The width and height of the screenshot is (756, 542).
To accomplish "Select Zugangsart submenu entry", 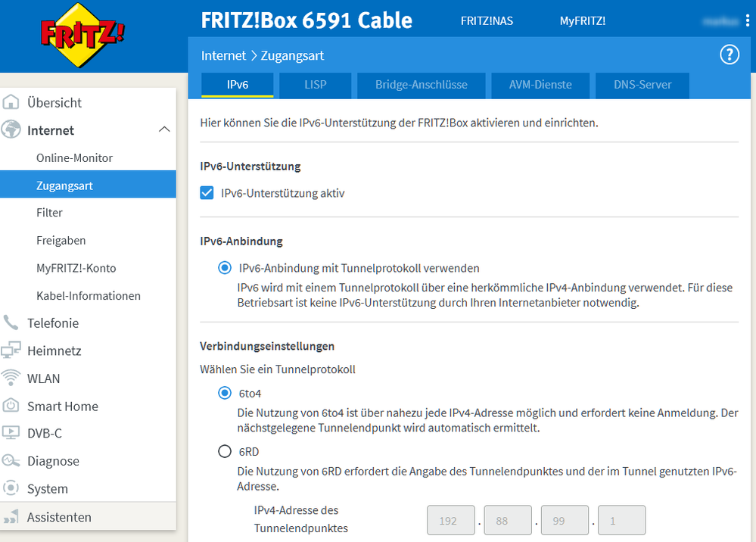I will click(88, 185).
